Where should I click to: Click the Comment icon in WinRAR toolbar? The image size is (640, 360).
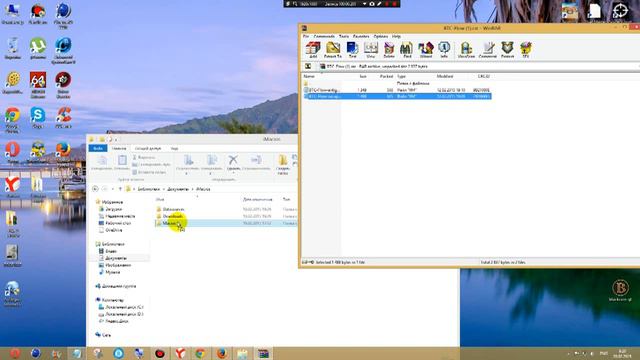point(487,50)
